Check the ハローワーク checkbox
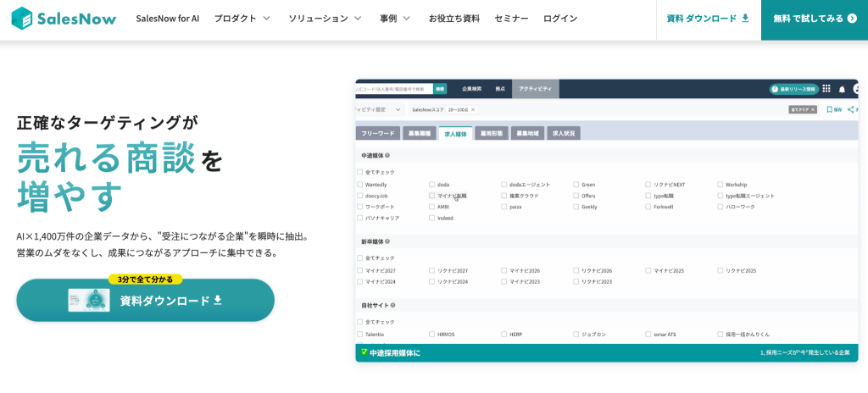This screenshot has width=868, height=393. pos(721,207)
